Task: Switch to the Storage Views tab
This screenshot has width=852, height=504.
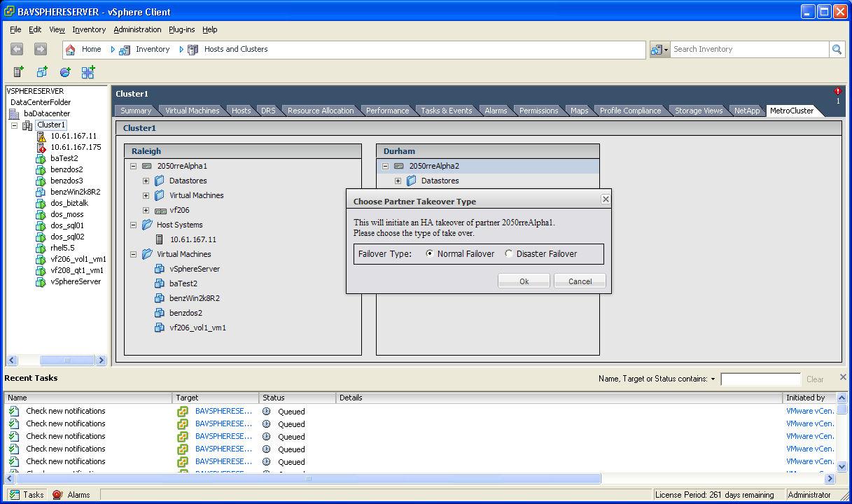Action: pos(698,111)
